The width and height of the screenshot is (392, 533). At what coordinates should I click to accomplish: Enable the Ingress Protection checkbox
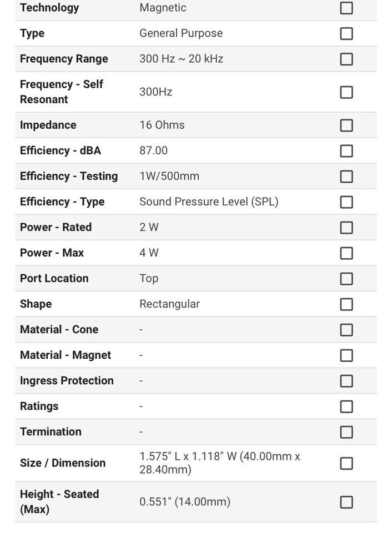tap(346, 381)
